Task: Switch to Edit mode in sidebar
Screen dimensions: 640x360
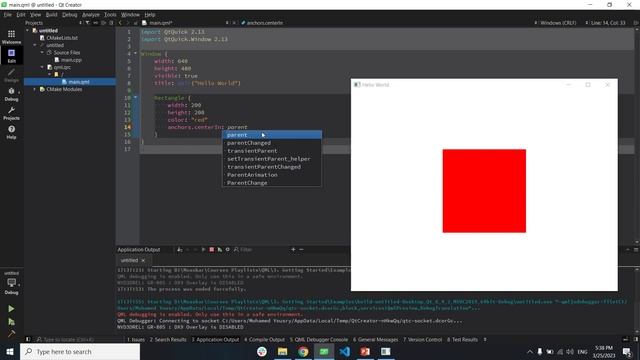Action: tap(11, 56)
